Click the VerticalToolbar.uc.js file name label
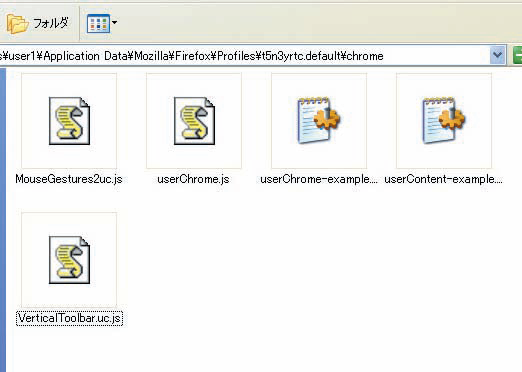The width and height of the screenshot is (522, 372). click(x=69, y=318)
